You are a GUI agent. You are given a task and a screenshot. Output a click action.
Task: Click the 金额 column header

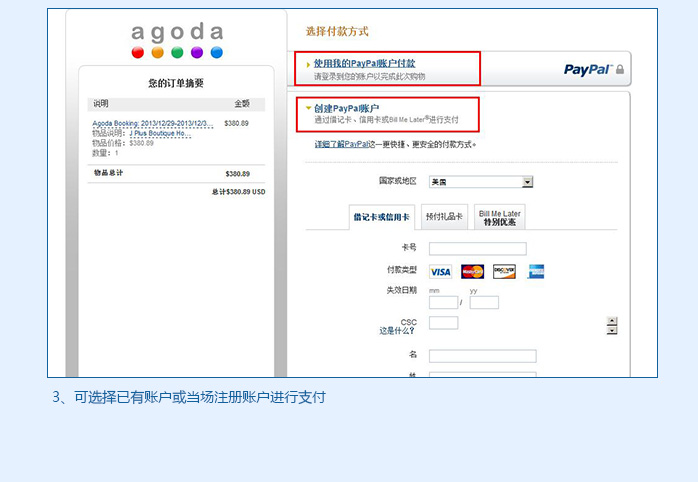pos(242,104)
